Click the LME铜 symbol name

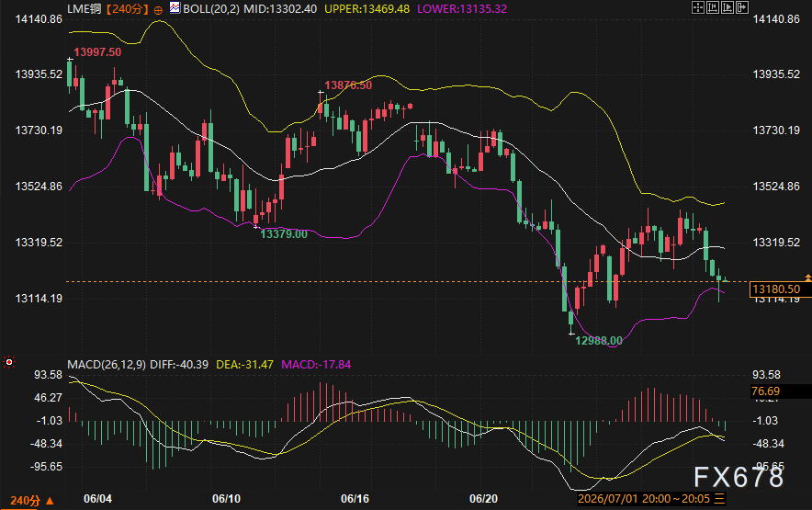[x=85, y=9]
